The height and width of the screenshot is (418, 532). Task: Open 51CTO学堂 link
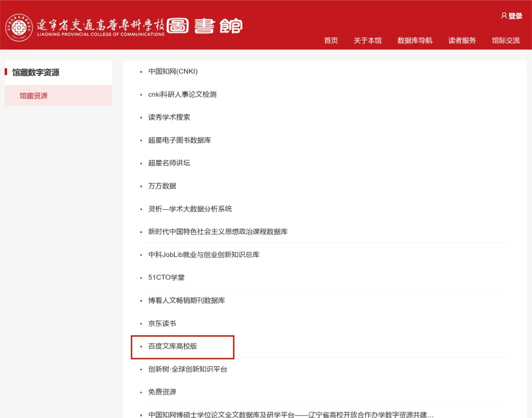pyautogui.click(x=166, y=277)
